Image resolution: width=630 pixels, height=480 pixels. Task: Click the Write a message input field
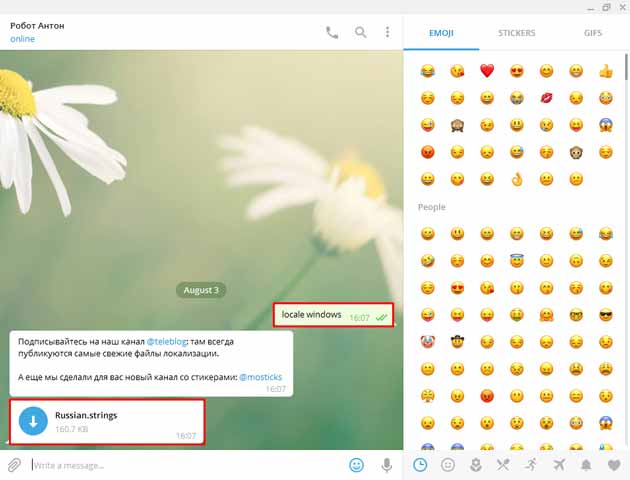180,465
